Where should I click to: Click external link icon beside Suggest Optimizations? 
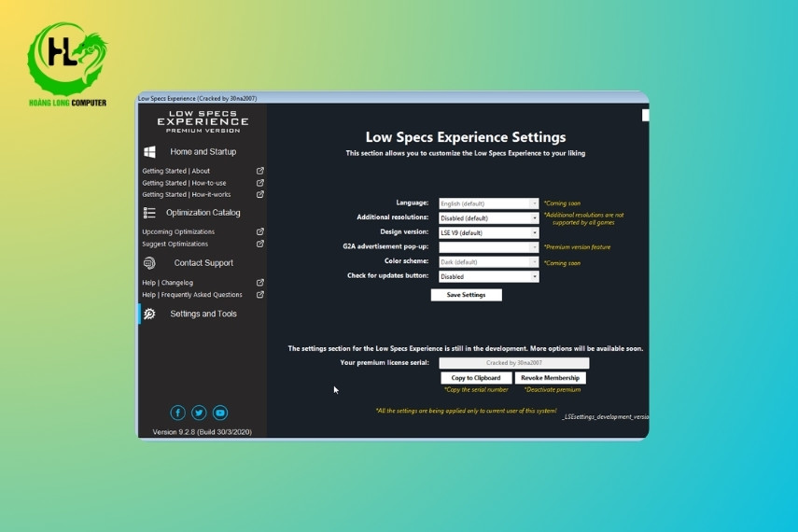260,244
